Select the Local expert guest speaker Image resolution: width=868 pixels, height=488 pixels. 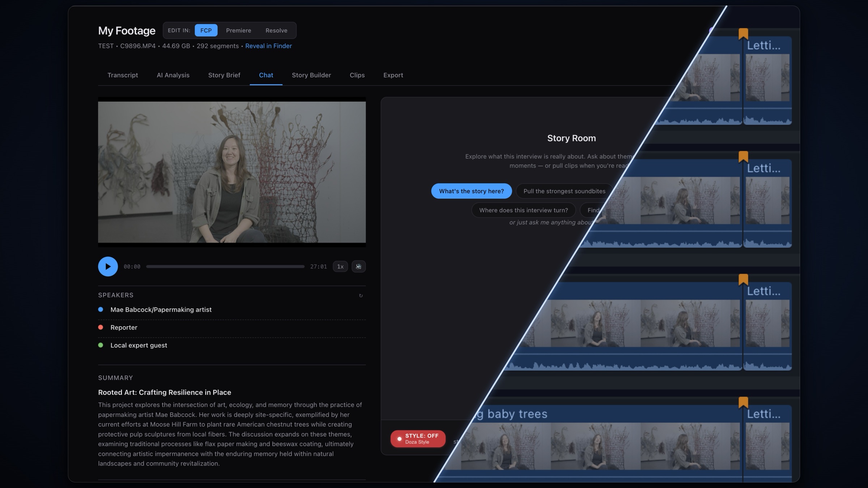pos(232,345)
